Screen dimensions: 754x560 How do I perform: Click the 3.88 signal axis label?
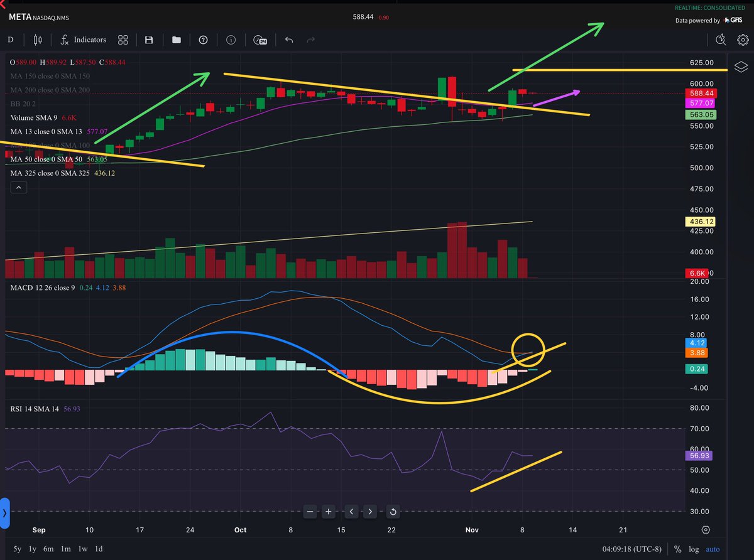[697, 353]
